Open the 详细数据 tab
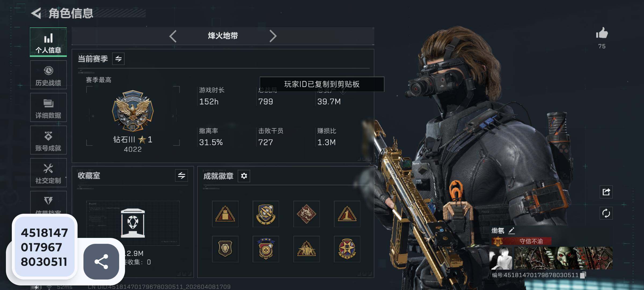Image resolution: width=644 pixels, height=290 pixels. (48, 108)
